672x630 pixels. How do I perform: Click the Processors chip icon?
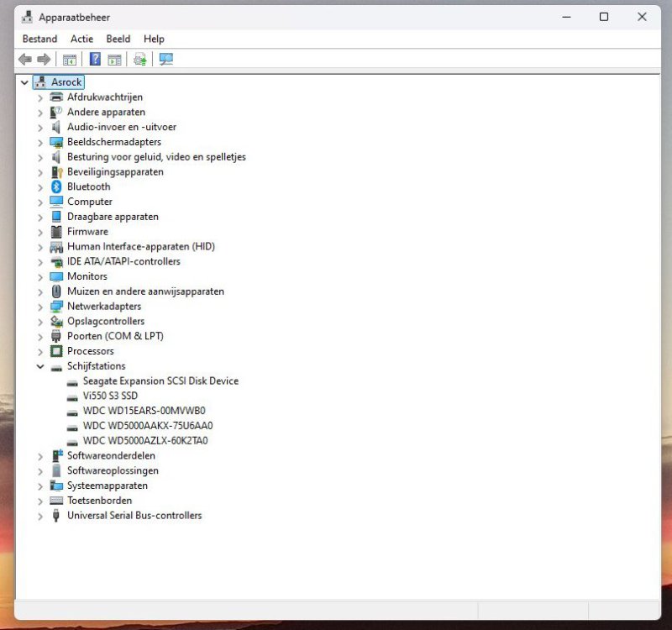pos(56,351)
